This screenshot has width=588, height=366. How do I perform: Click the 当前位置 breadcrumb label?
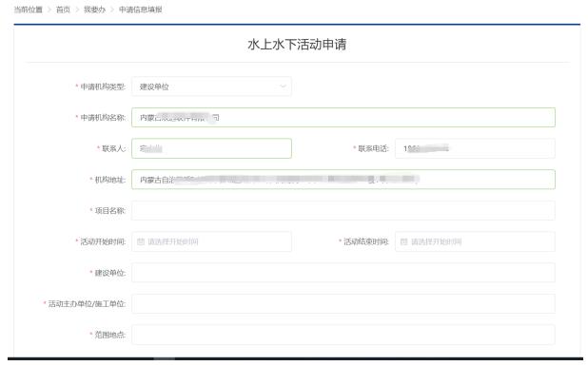29,10
